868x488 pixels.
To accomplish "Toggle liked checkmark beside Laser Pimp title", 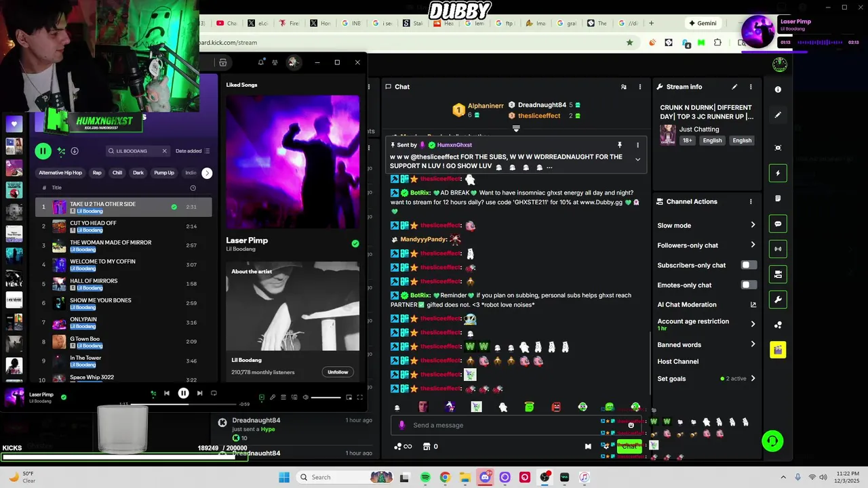I will [355, 243].
